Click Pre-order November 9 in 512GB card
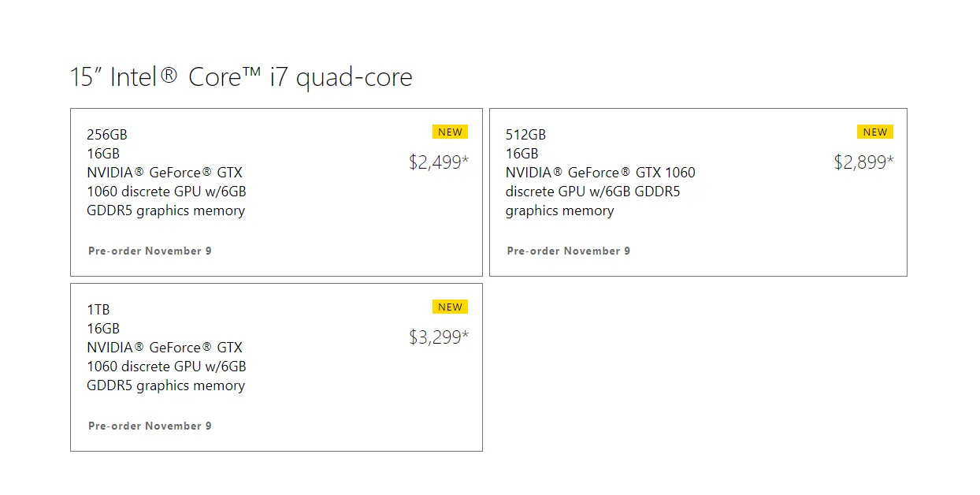This screenshot has height=495, width=980. click(569, 251)
